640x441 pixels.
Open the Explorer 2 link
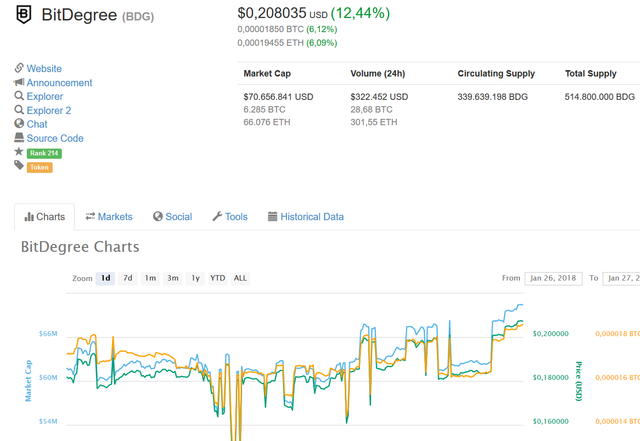pos(49,111)
